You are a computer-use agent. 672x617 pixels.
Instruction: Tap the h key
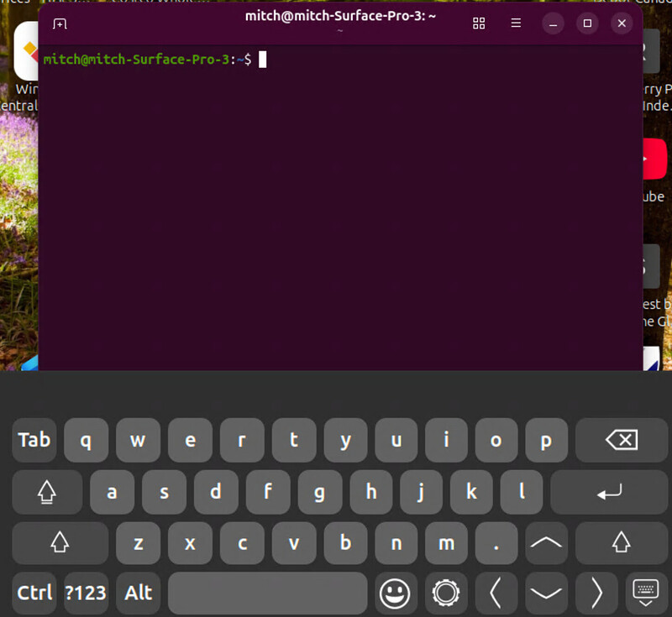(371, 492)
